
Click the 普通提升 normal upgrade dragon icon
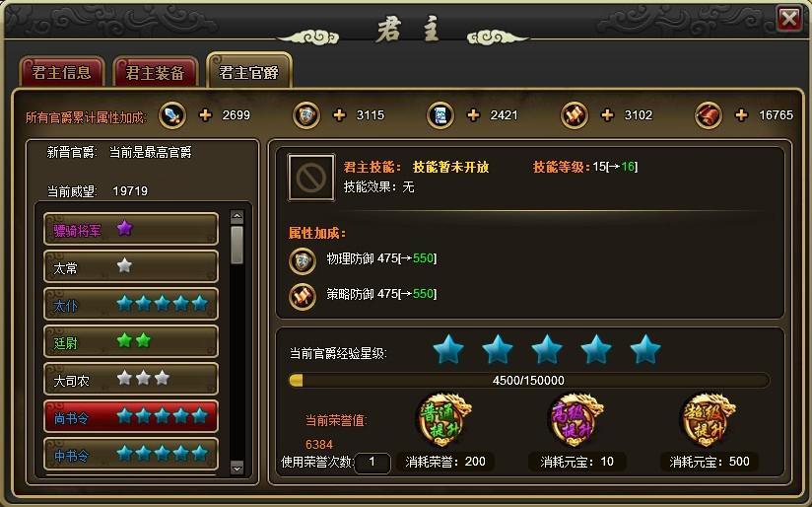(443, 420)
